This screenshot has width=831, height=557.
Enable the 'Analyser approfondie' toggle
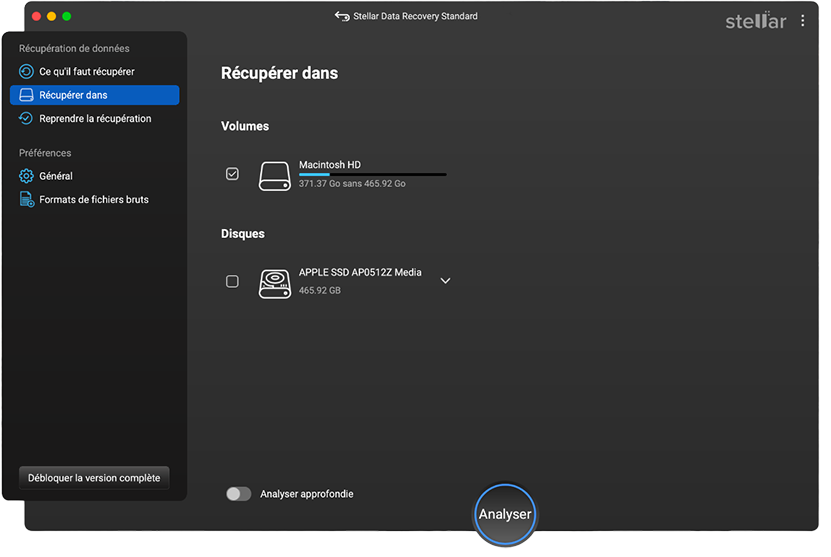pos(238,494)
